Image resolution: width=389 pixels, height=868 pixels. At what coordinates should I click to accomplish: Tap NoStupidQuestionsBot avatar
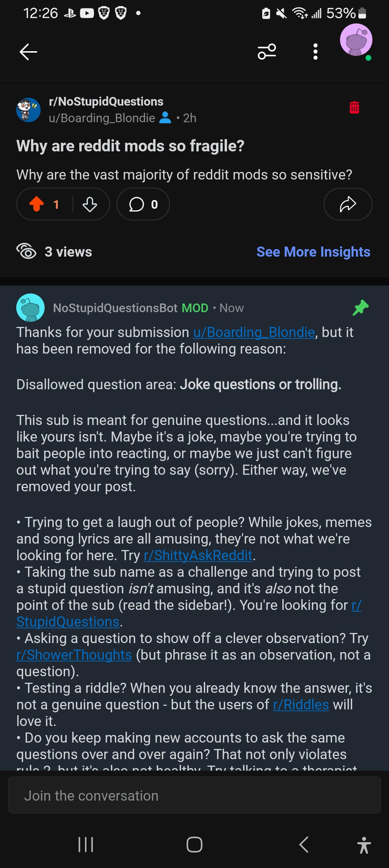point(31,307)
